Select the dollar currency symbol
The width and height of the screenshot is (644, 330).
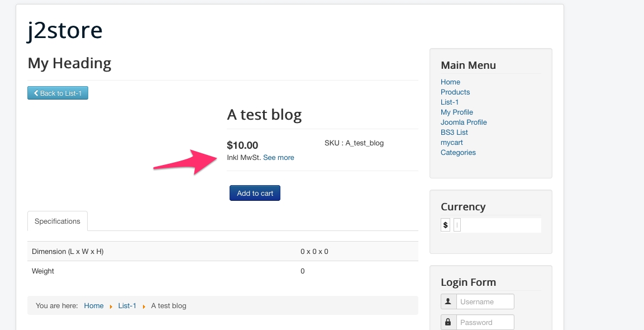click(x=445, y=225)
